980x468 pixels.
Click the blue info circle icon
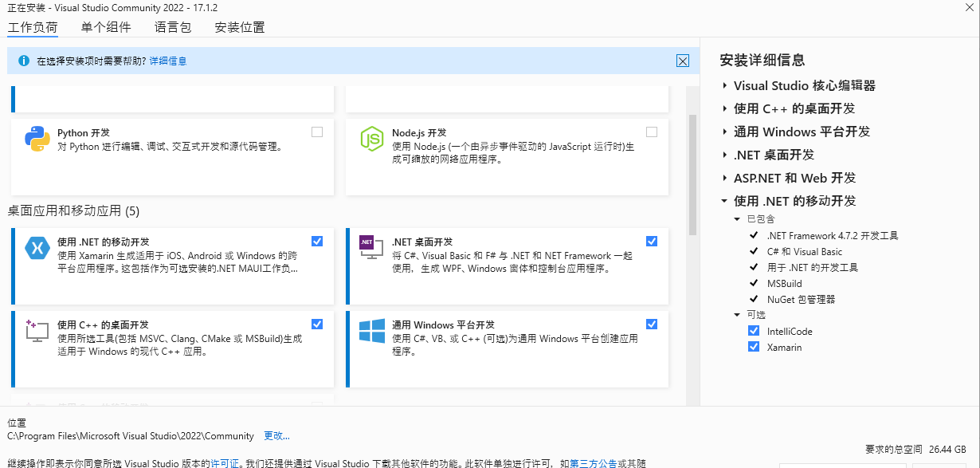click(23, 61)
